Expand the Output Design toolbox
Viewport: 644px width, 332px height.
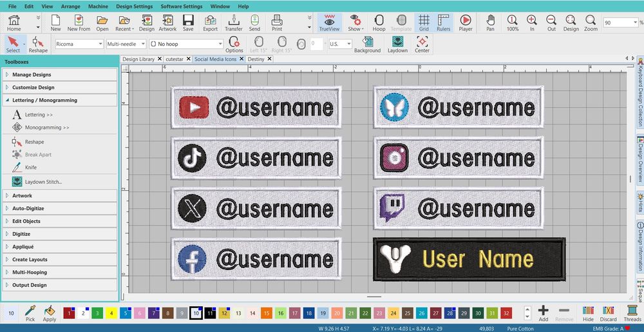click(60, 285)
